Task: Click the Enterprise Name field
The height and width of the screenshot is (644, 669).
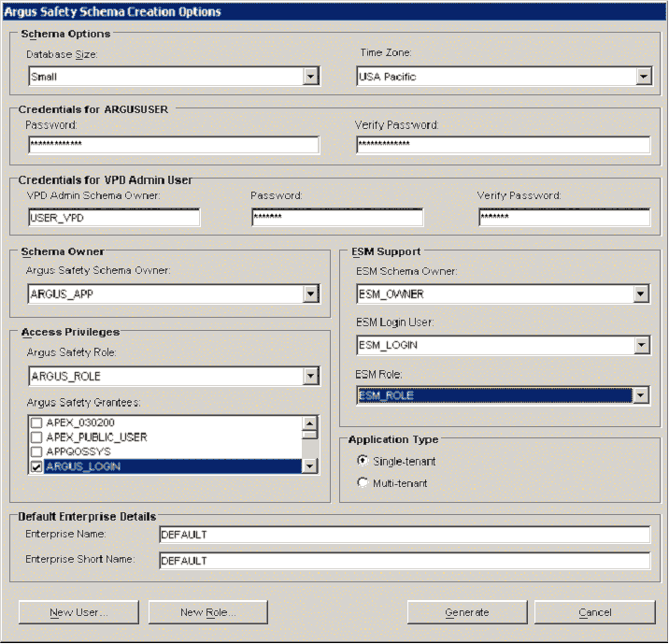Action: [x=405, y=535]
